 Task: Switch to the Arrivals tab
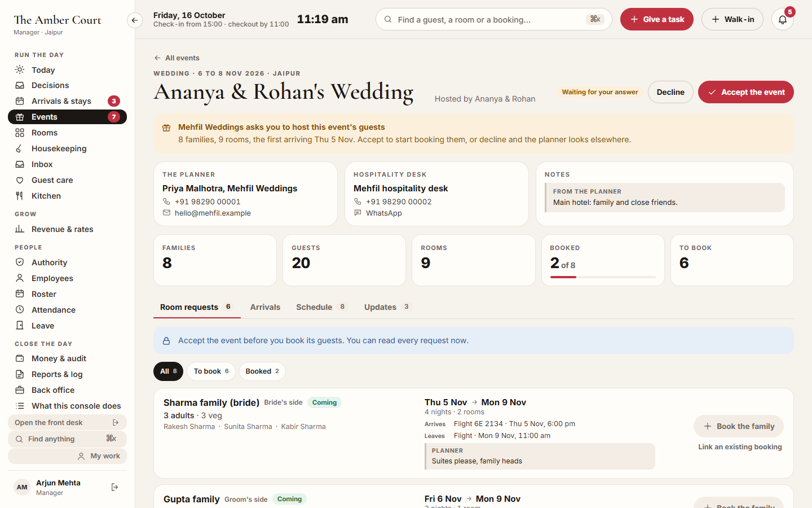tap(265, 307)
